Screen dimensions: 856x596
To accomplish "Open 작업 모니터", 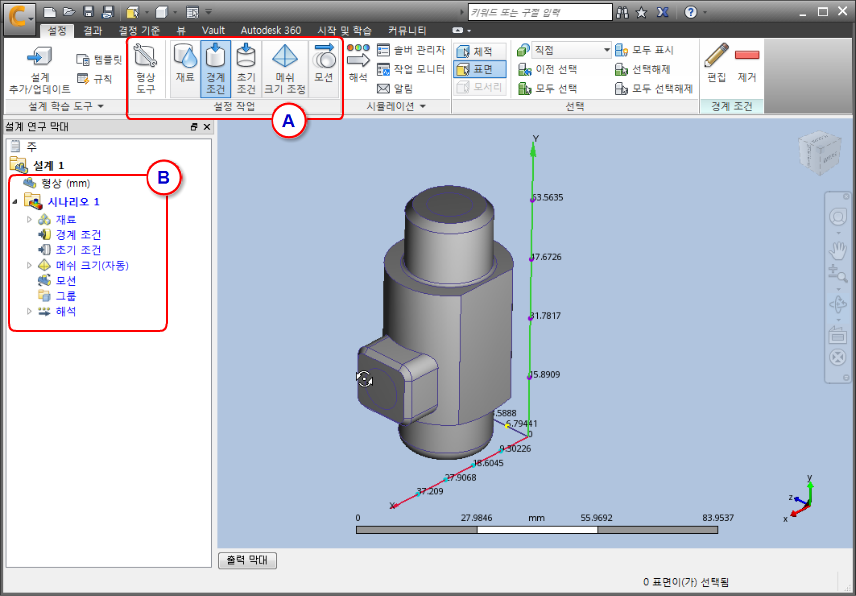I will pos(412,69).
